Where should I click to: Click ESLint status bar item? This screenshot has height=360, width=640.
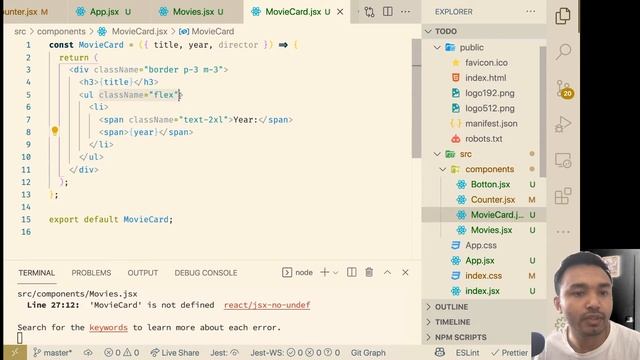tap(467, 353)
